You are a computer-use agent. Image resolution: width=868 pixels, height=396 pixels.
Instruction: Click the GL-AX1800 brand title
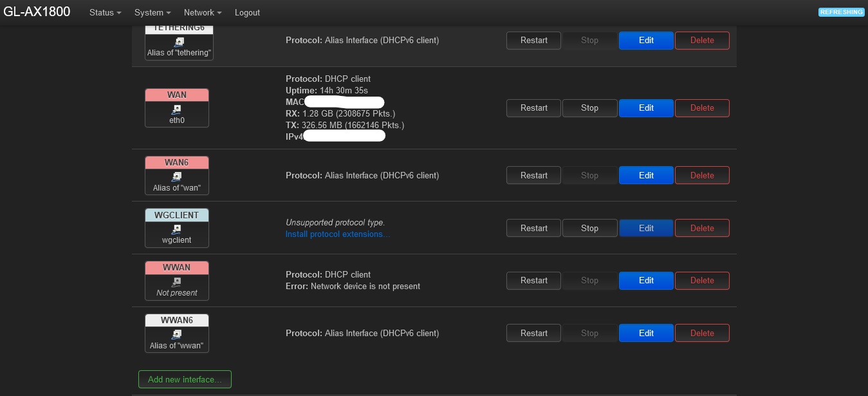(x=37, y=12)
